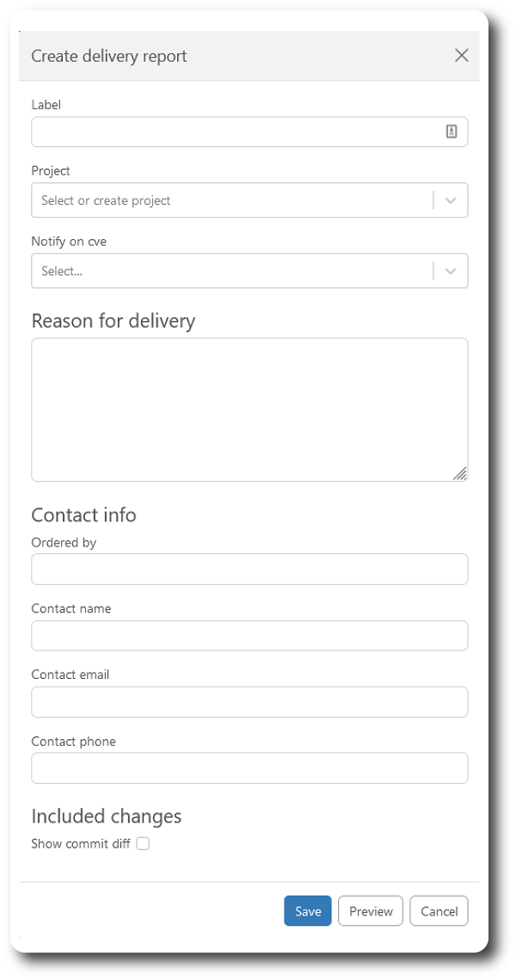Enable the Show commit diff checkbox
516x980 pixels.
click(143, 844)
